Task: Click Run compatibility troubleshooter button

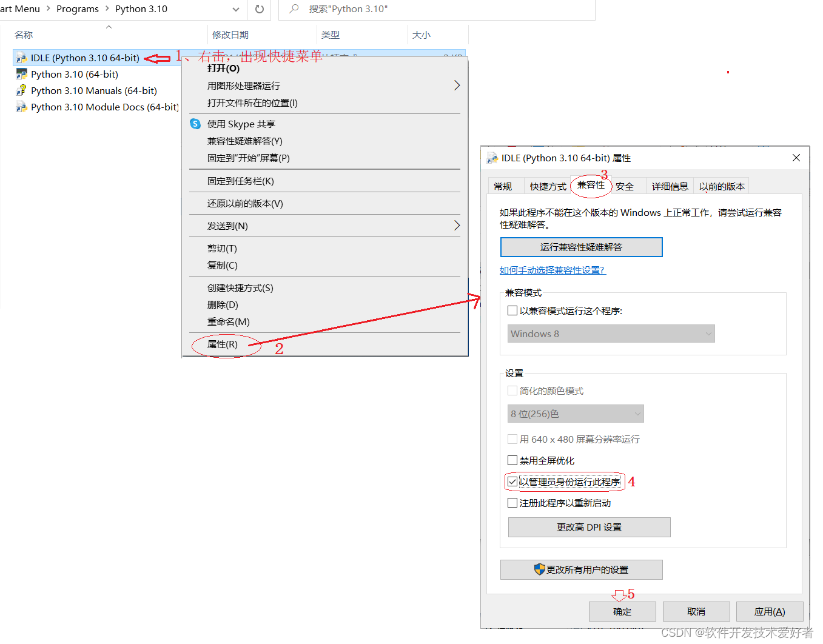Action: 581,247
